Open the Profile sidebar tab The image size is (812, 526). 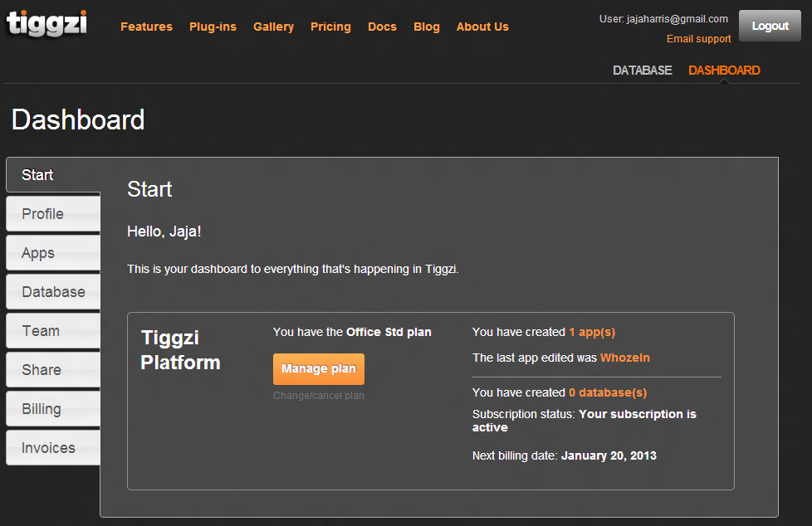point(43,214)
